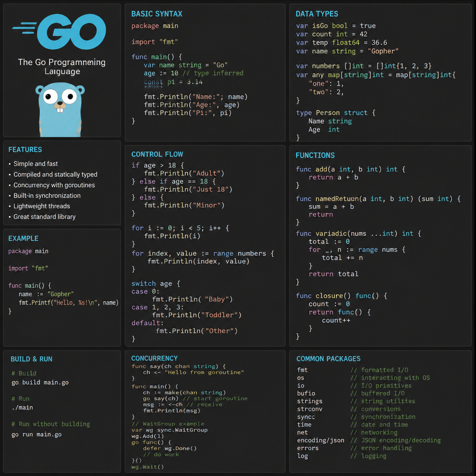Screen dimensions: 476x476
Task: Click the blue GO logo
Action: tap(59, 31)
